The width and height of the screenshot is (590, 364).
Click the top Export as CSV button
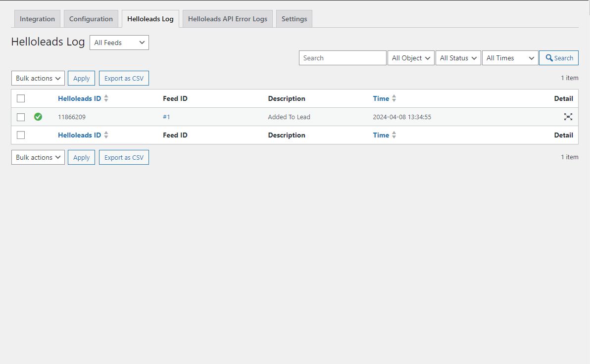pos(124,78)
